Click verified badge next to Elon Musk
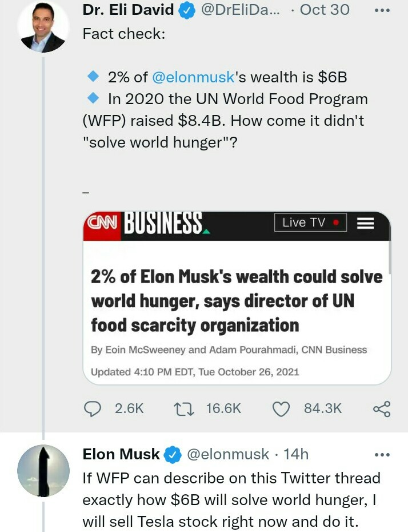The image size is (408, 532). (172, 455)
